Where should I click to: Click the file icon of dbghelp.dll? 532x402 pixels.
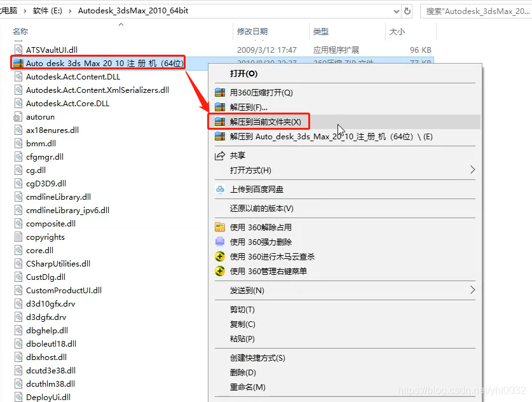tap(18, 330)
